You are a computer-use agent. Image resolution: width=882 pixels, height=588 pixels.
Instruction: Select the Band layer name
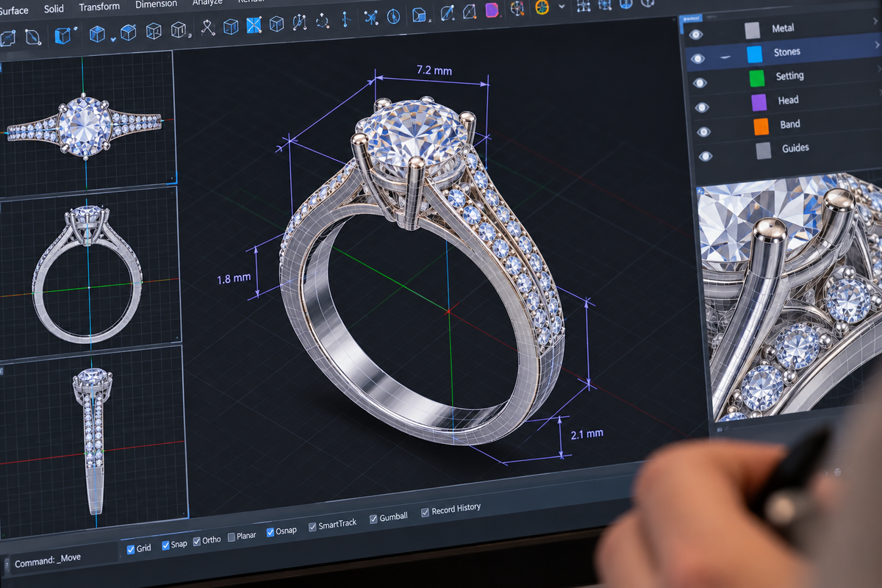click(790, 124)
